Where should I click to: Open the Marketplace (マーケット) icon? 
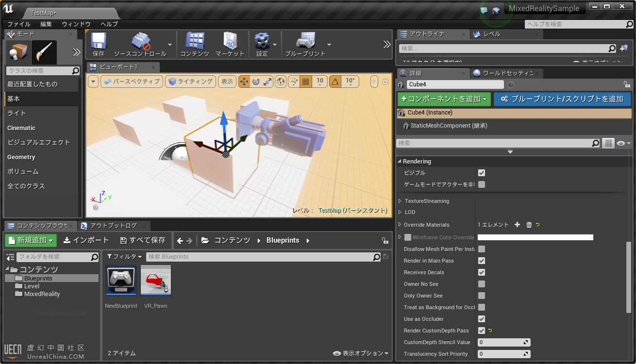coord(230,43)
